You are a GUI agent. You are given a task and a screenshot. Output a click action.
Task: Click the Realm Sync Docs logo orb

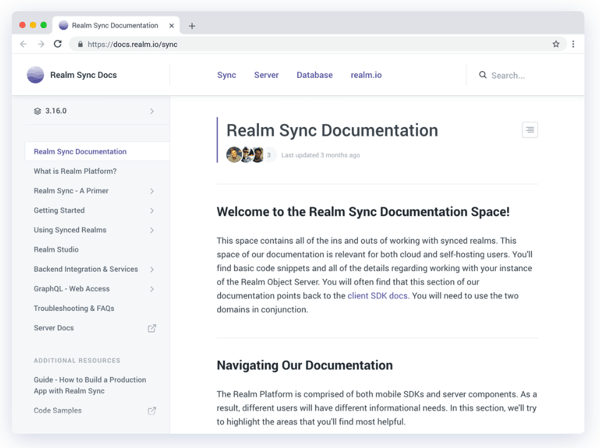point(35,75)
